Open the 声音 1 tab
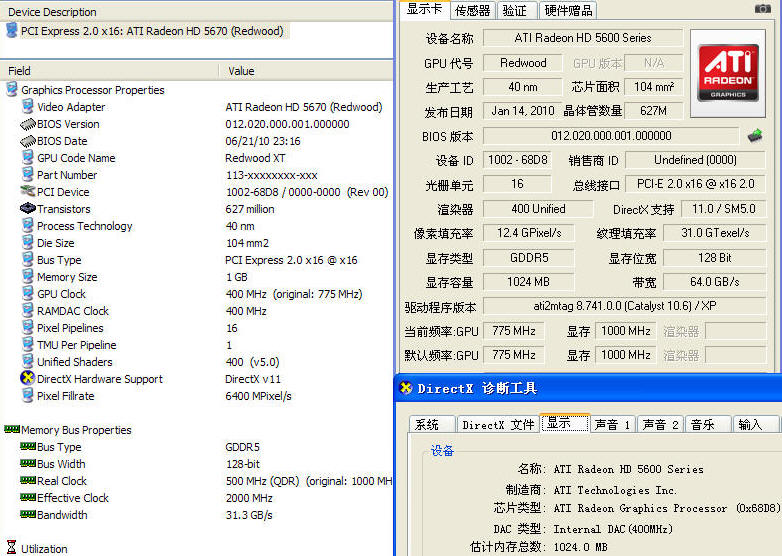 coord(613,424)
